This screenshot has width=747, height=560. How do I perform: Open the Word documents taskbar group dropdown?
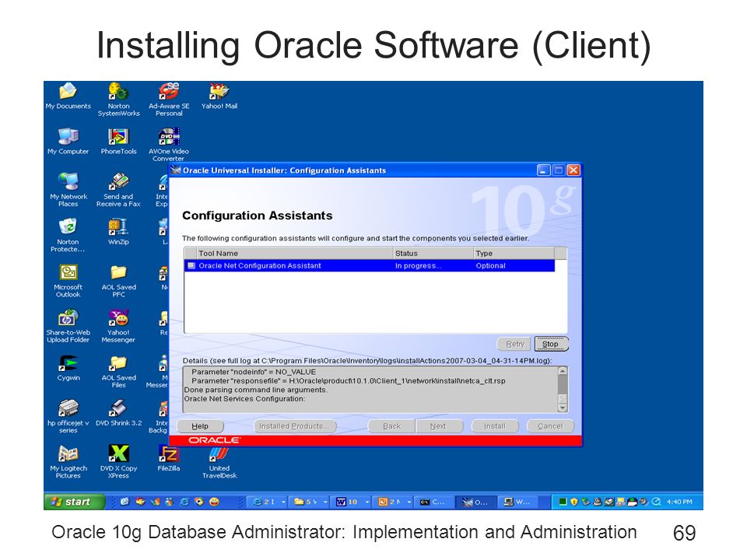point(366,502)
